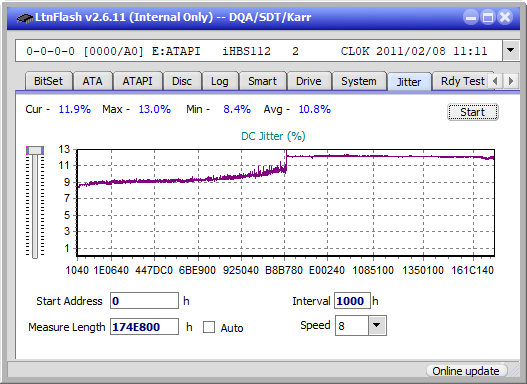The width and height of the screenshot is (527, 384).
Task: Open the ATAPI tab
Action: 137,81
